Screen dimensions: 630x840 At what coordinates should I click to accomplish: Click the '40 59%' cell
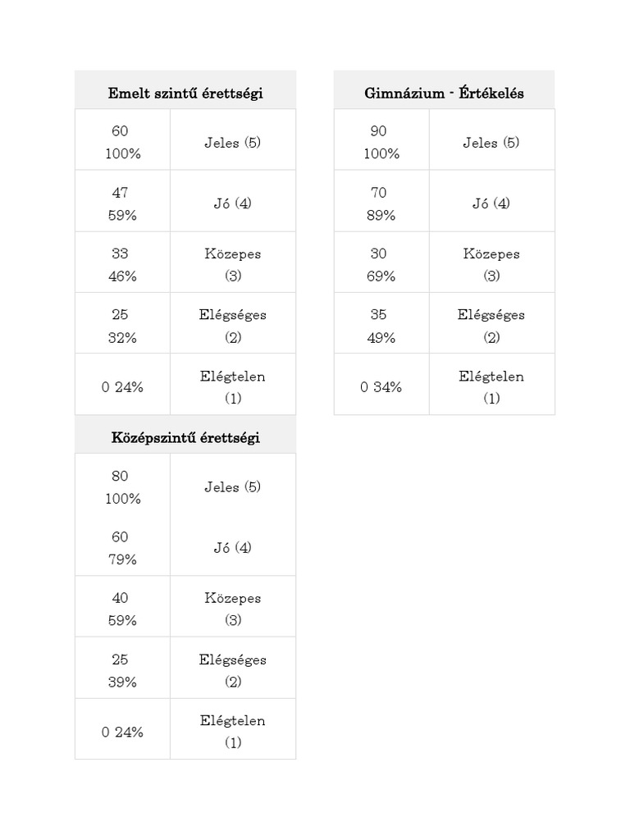click(x=122, y=609)
